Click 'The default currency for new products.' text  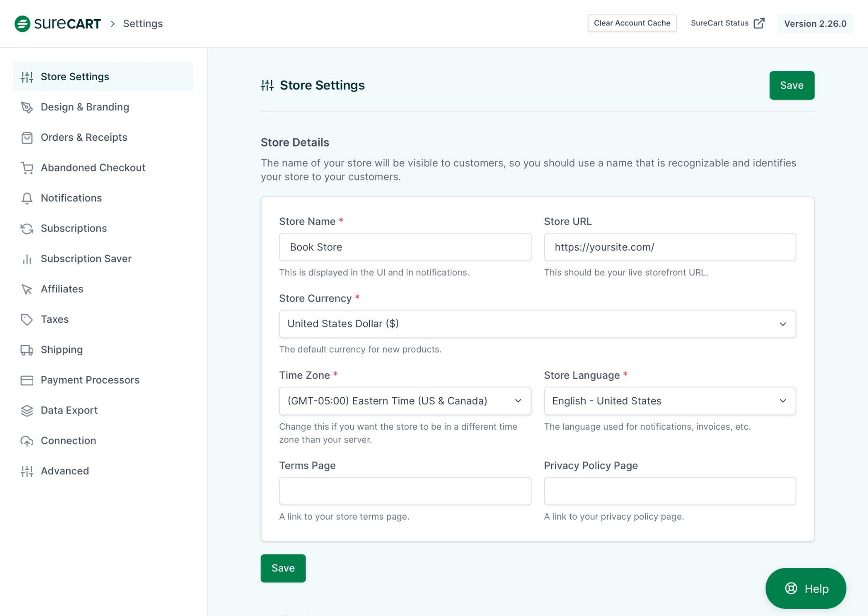(x=360, y=350)
